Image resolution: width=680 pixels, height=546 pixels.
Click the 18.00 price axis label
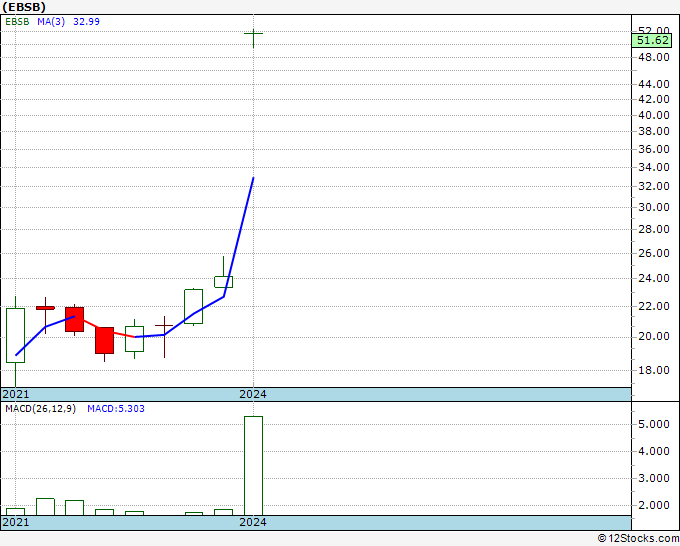(654, 370)
